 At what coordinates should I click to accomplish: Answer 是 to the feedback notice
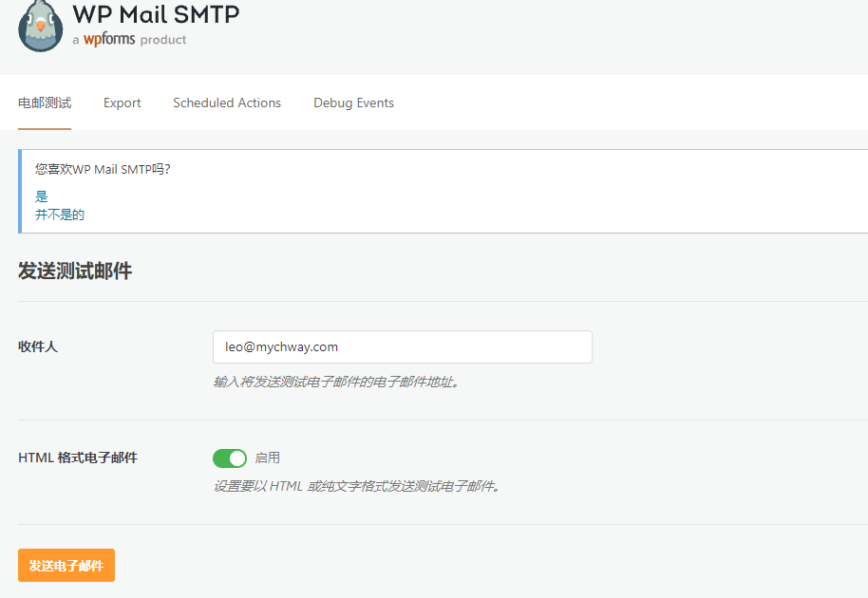(42, 196)
